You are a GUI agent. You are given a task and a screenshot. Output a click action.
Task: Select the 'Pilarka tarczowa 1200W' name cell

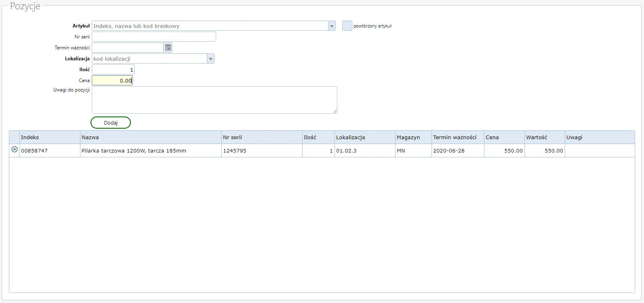click(x=151, y=150)
